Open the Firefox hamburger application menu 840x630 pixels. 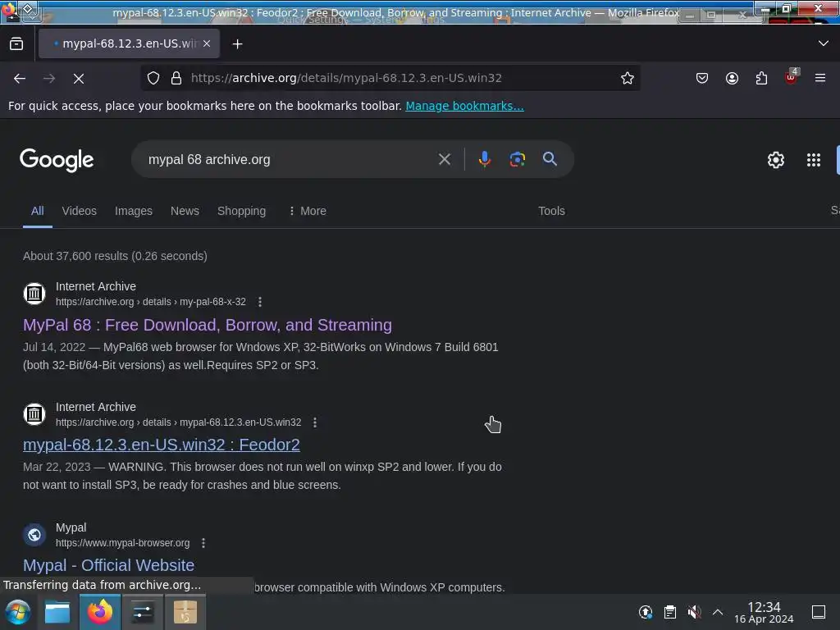tap(820, 78)
